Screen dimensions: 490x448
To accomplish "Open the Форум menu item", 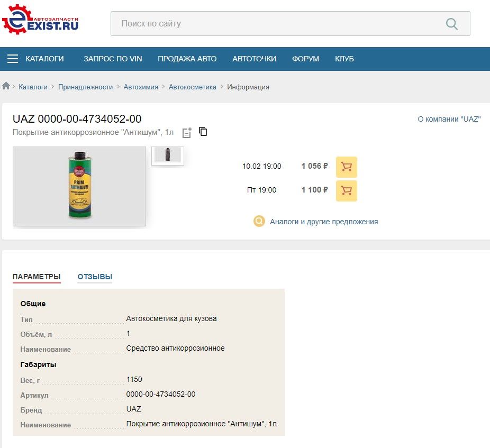I will [x=305, y=59].
